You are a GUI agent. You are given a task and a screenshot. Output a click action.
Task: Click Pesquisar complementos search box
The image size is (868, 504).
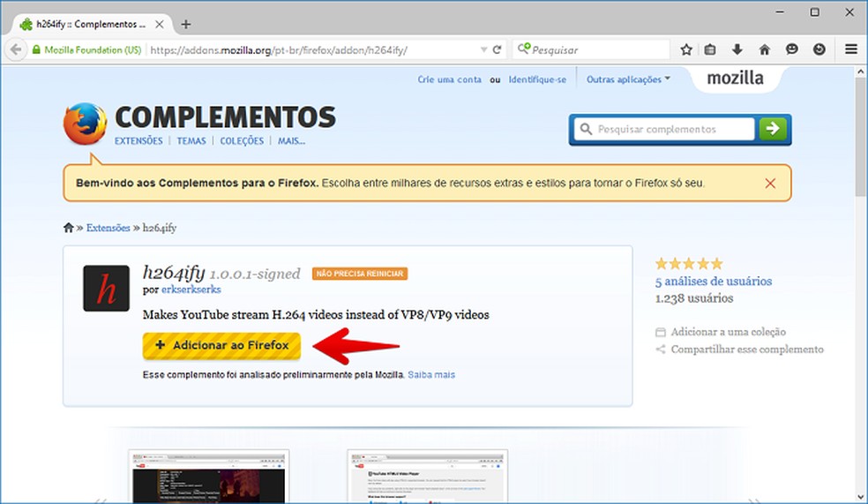point(664,129)
